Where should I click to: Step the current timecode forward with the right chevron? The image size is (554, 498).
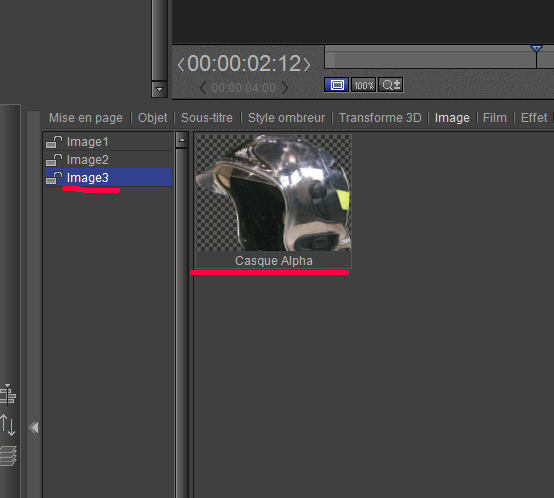307,65
